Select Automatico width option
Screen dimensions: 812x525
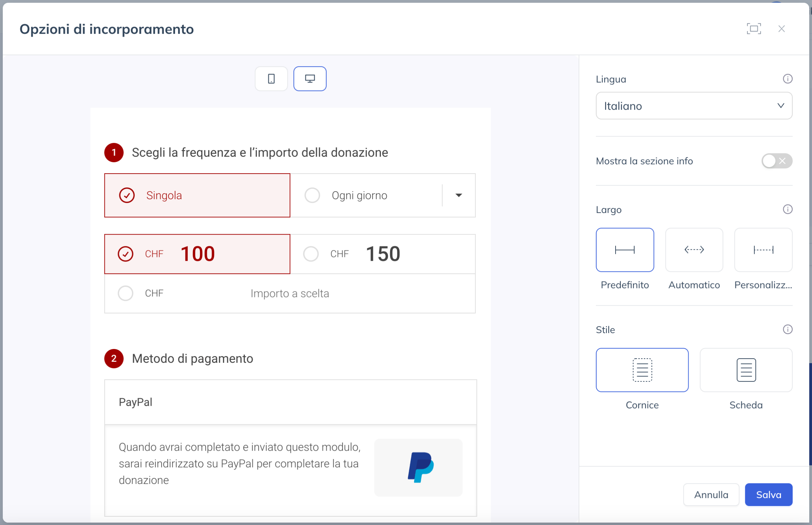point(694,250)
